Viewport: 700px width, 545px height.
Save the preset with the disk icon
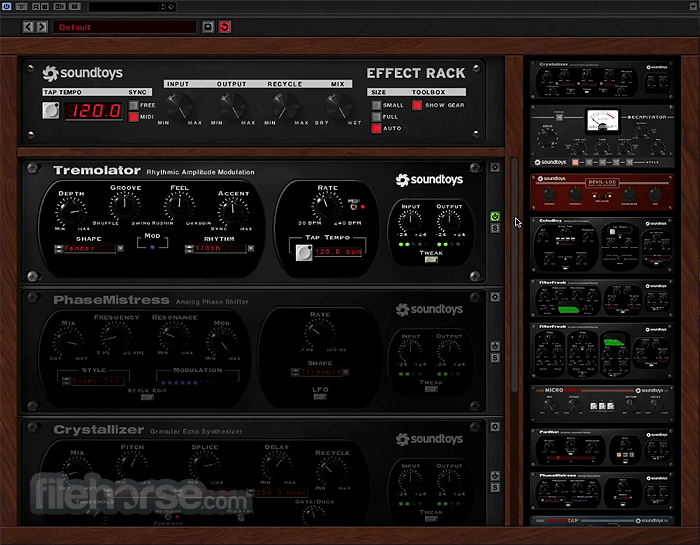coord(208,27)
